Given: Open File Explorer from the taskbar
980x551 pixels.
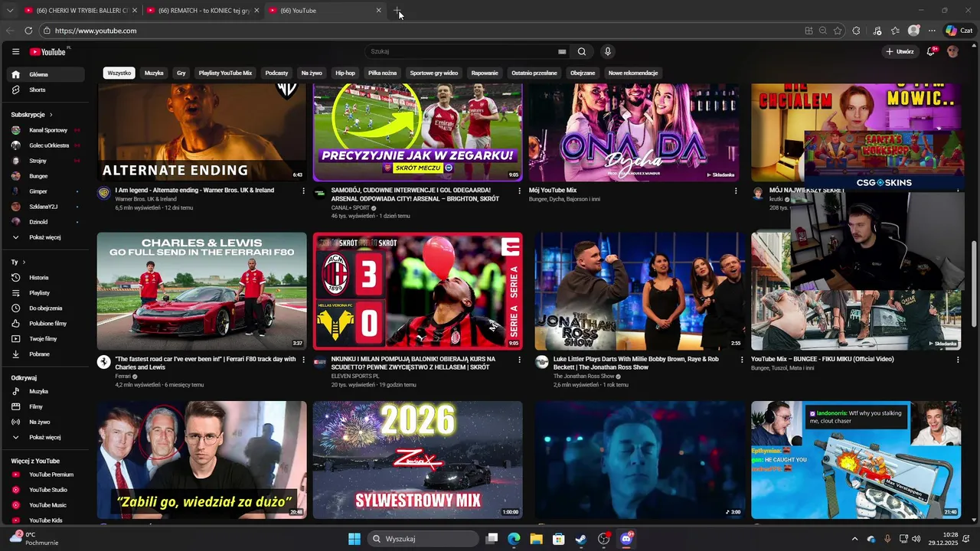Looking at the screenshot, I should (537, 539).
